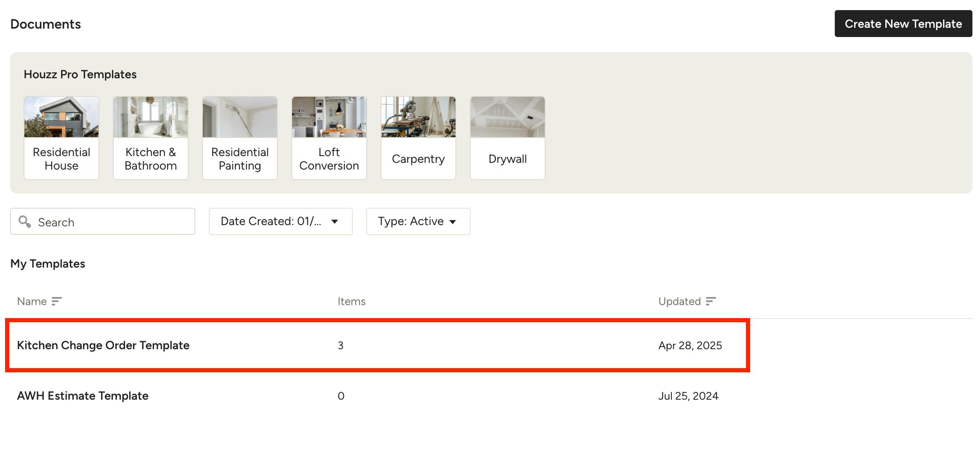Click the Type filter caret arrow
The width and height of the screenshot is (980, 451).
pos(453,222)
